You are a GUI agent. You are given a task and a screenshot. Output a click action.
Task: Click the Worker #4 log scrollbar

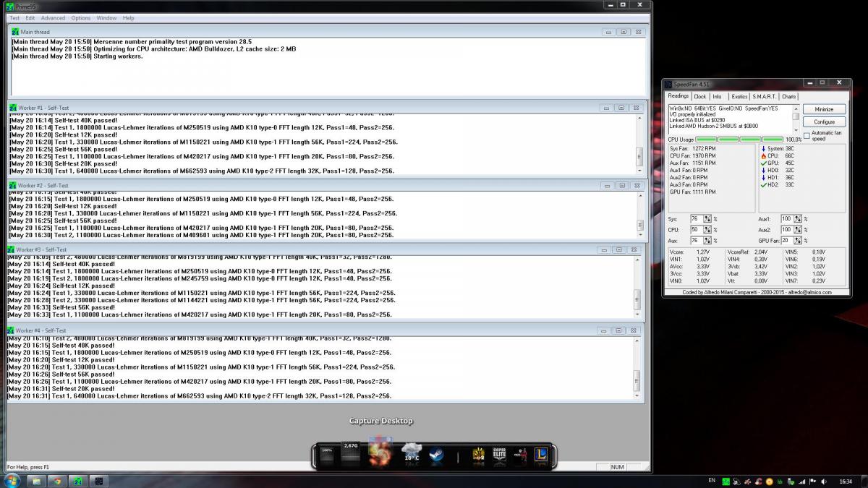point(637,368)
